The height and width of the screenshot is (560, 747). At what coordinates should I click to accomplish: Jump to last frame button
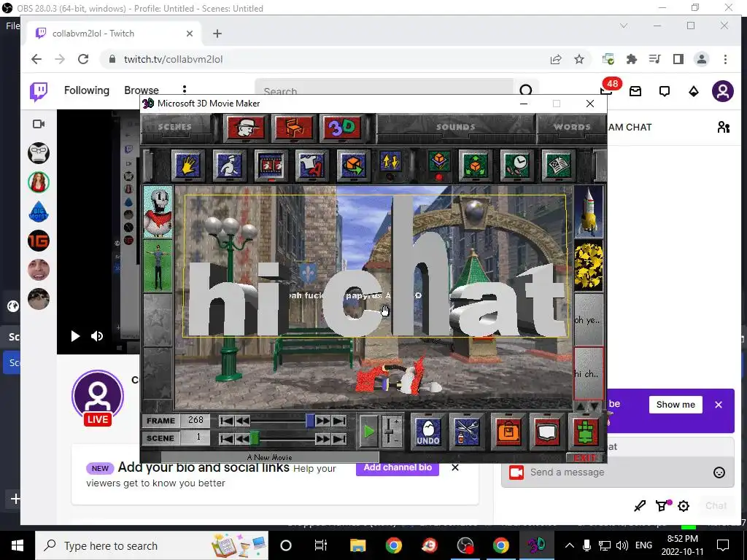[x=339, y=421]
